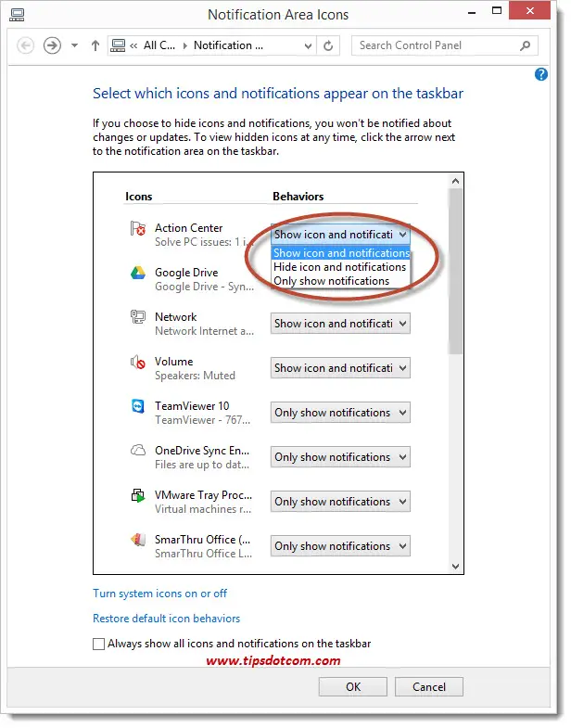Click the TeamViewer 10 icon
This screenshot has height=728, width=571.
[x=138, y=406]
